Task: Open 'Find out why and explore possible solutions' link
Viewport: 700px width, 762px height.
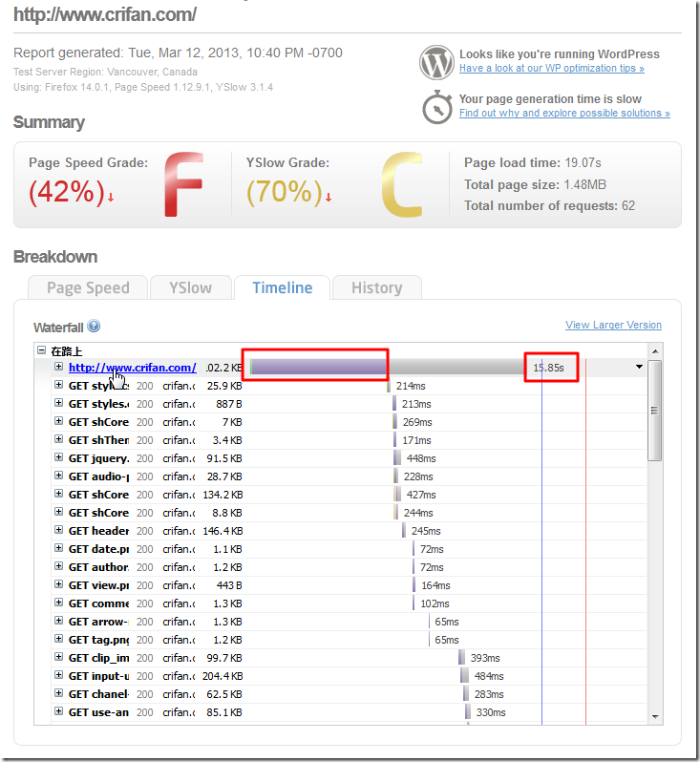Action: [x=564, y=113]
